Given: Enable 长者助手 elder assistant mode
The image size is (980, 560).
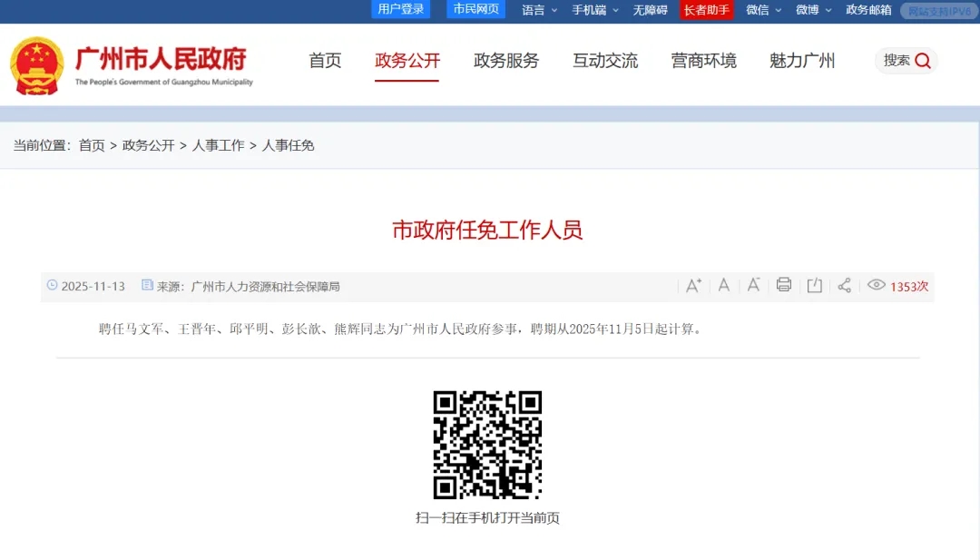Looking at the screenshot, I should pos(706,10).
